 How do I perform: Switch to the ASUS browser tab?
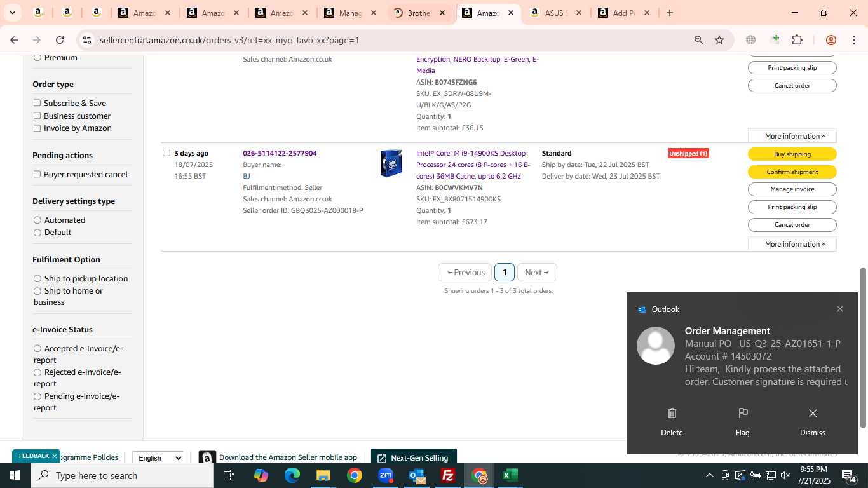(556, 13)
